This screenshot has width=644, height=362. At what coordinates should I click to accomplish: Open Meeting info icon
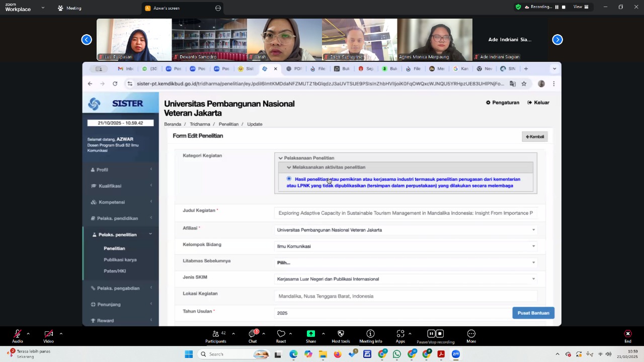click(370, 334)
